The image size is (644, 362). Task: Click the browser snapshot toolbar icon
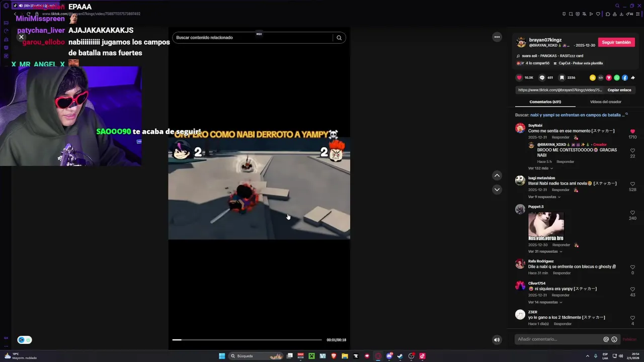(x=571, y=14)
